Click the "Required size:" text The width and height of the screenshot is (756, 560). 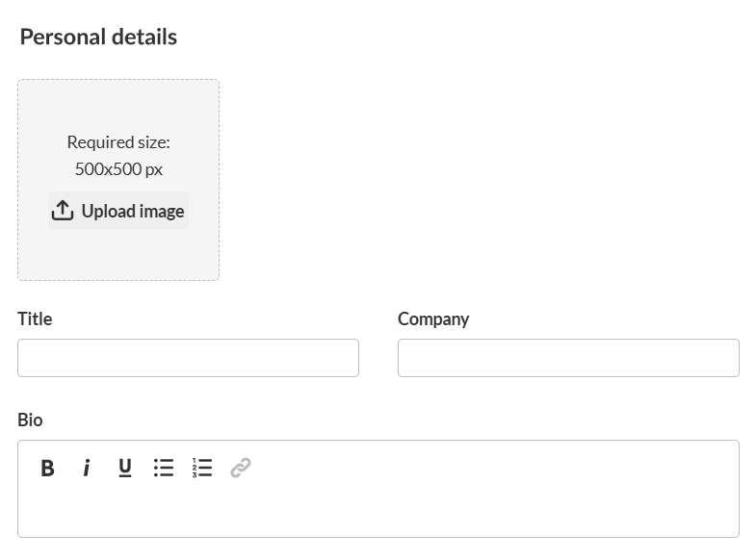click(118, 142)
